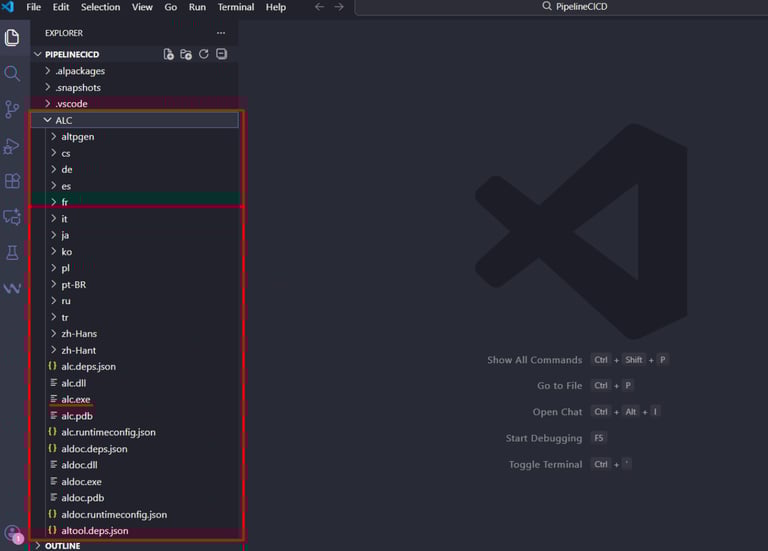Collapse all folders in explorer
The height and width of the screenshot is (551, 768).
221,54
